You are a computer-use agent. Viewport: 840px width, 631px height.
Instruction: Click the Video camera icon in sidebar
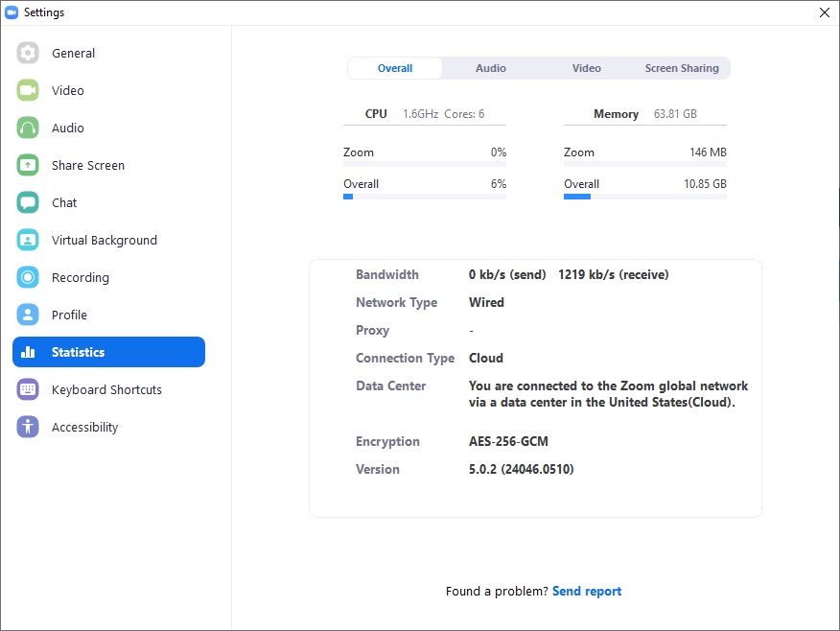[x=28, y=90]
